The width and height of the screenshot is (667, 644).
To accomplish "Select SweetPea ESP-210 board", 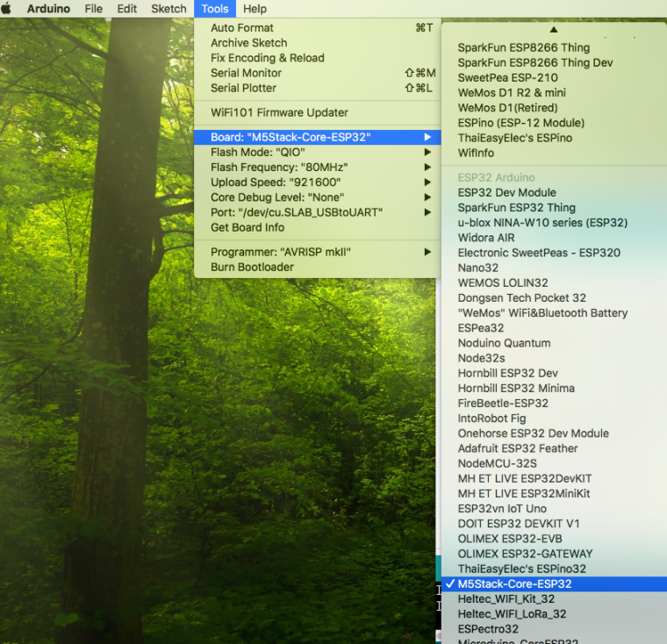I will (555, 78).
